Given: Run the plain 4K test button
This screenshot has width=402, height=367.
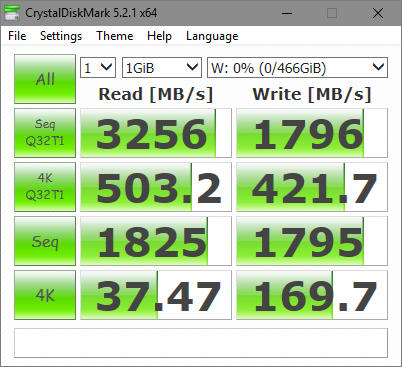Looking at the screenshot, I should click(45, 295).
